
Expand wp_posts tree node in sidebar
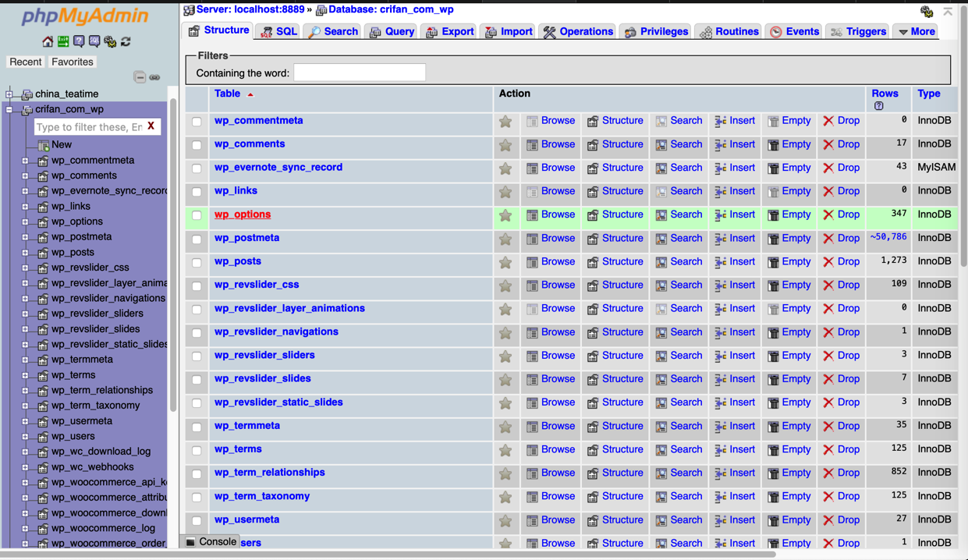click(25, 253)
